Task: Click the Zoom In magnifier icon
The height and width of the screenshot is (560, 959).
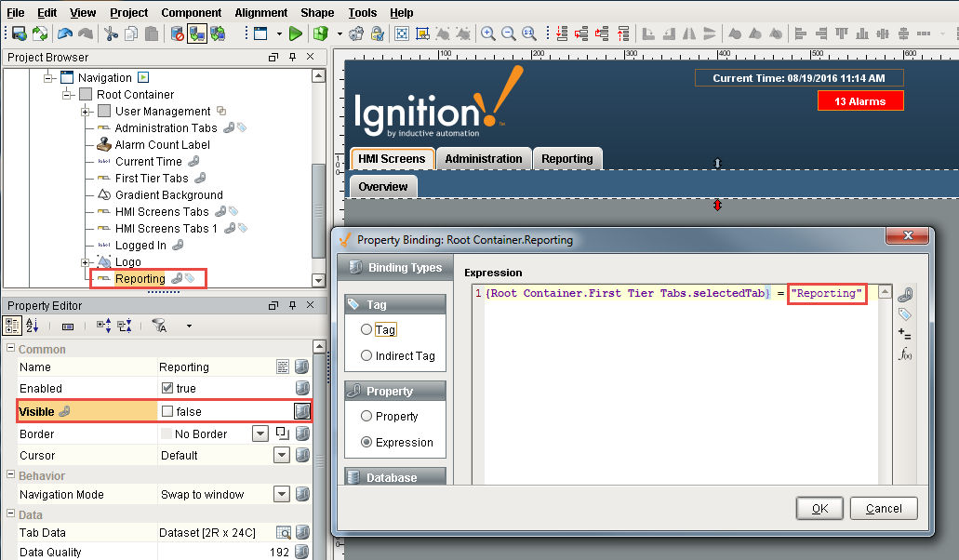Action: point(487,33)
